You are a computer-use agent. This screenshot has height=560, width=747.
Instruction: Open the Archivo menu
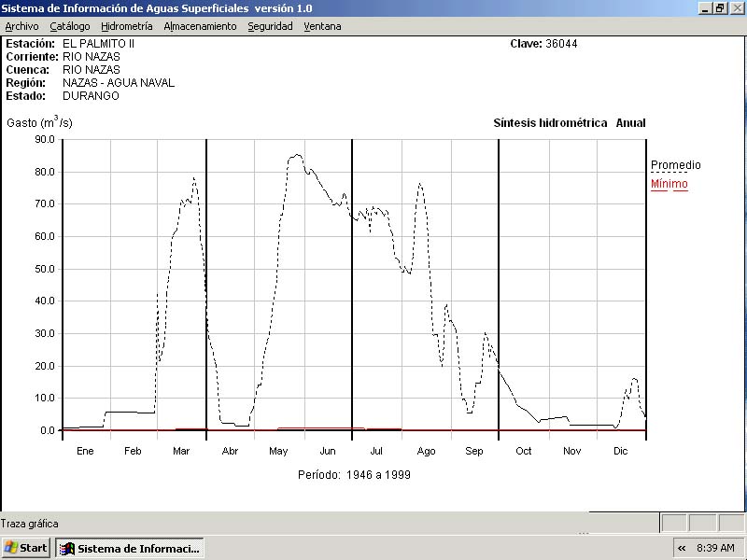click(21, 26)
